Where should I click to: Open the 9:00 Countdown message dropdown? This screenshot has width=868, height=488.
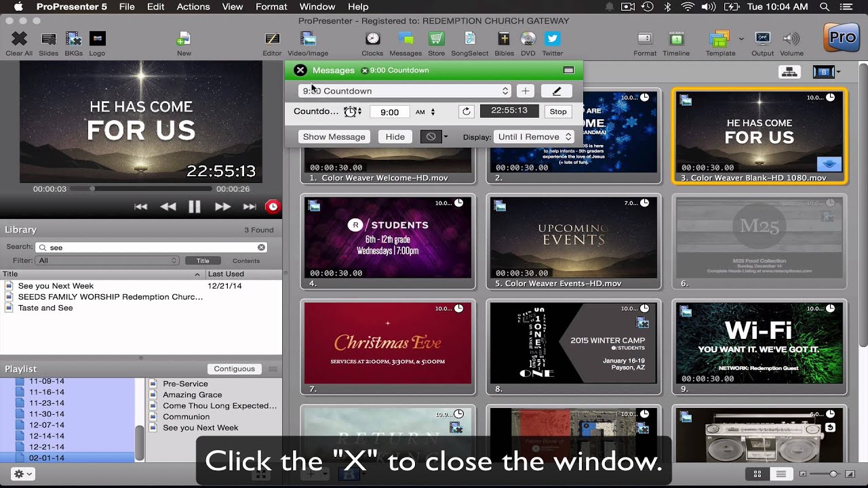(405, 91)
